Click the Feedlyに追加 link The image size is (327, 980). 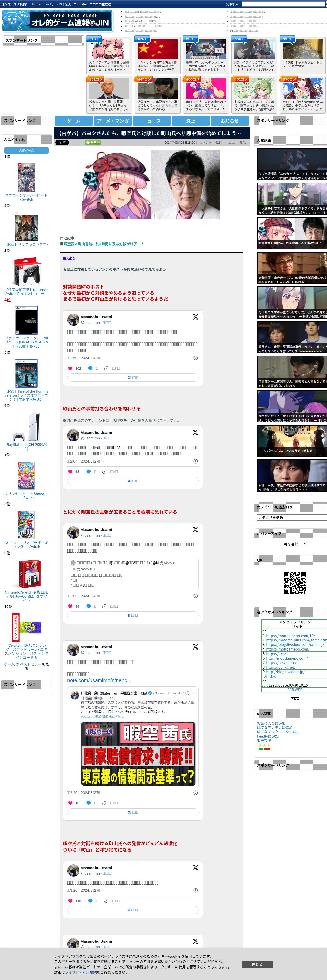coord(268,736)
